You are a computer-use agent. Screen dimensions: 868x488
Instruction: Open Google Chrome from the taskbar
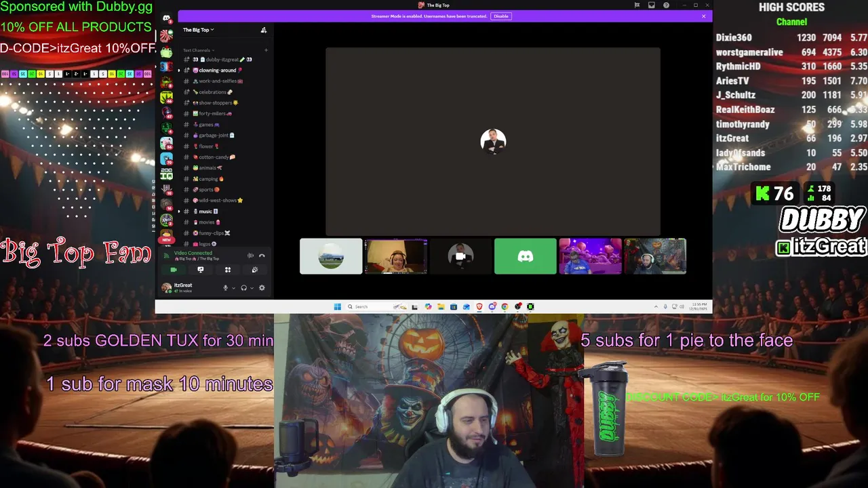(x=505, y=306)
